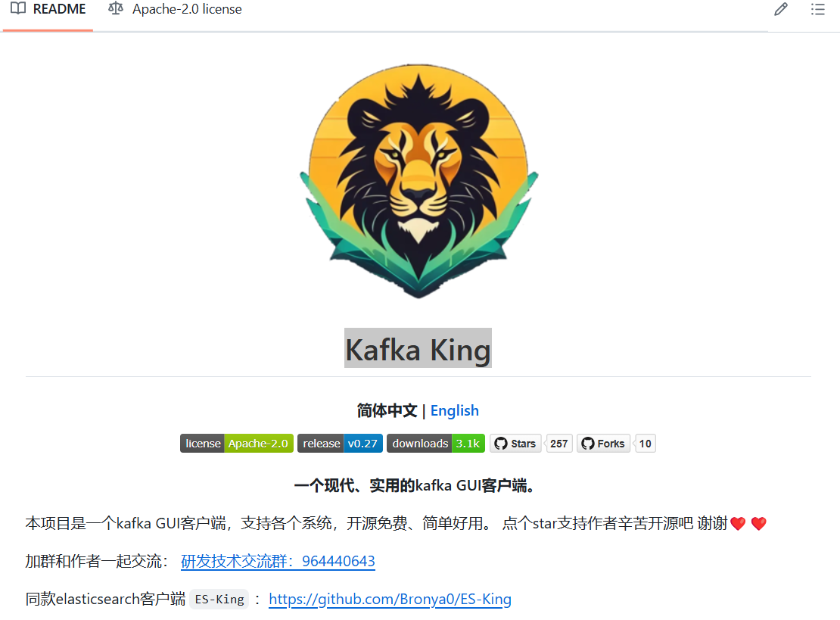Switch to the README tab
The height and width of the screenshot is (620, 840).
pos(48,9)
